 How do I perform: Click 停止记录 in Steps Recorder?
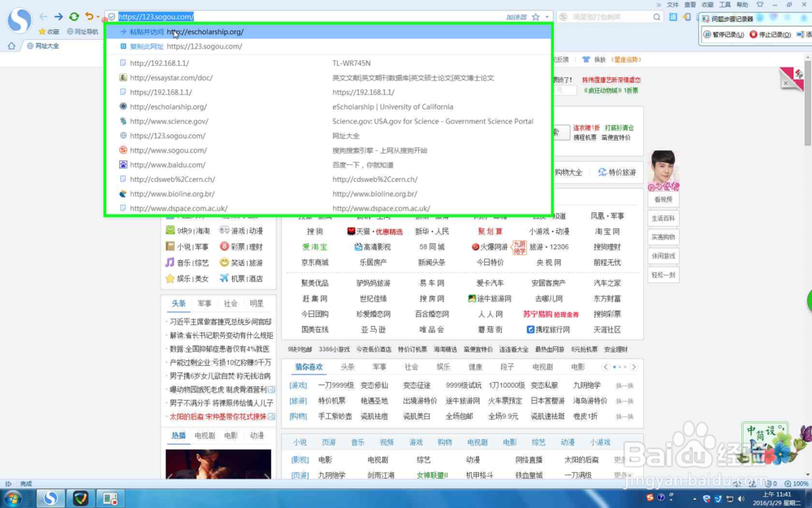[770, 35]
